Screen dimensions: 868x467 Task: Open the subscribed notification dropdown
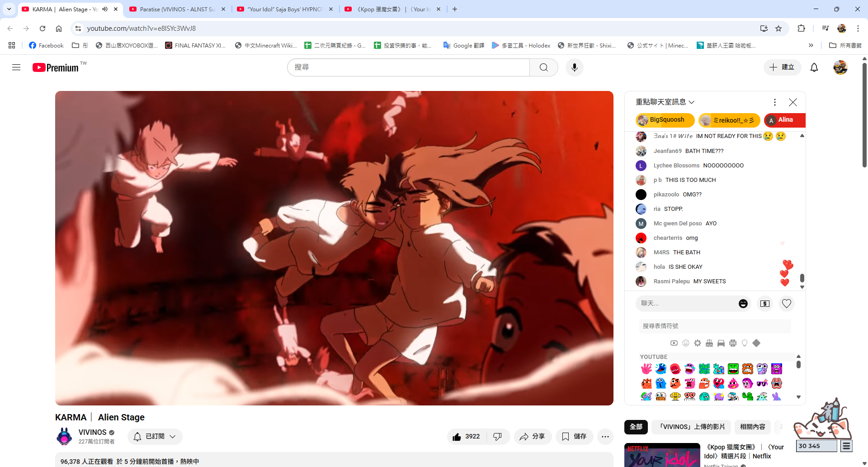coord(155,437)
